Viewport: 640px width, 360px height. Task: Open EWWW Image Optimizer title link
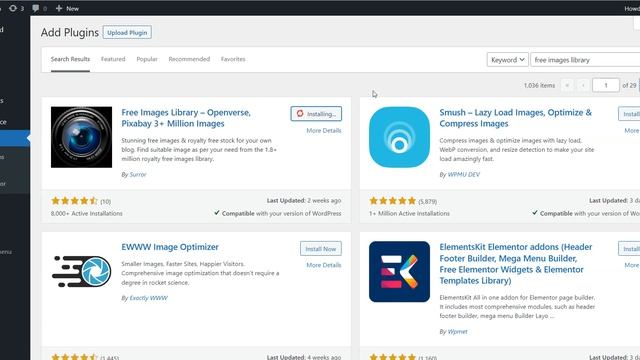click(x=170, y=247)
